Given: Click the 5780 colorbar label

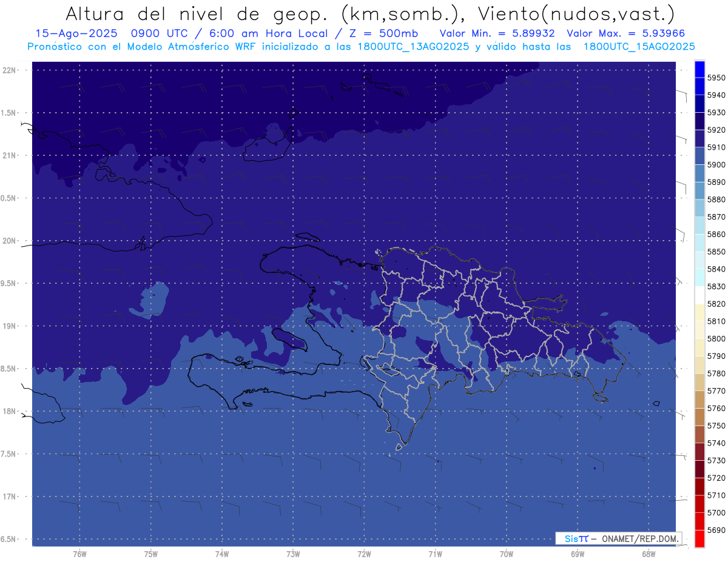Looking at the screenshot, I should [716, 373].
